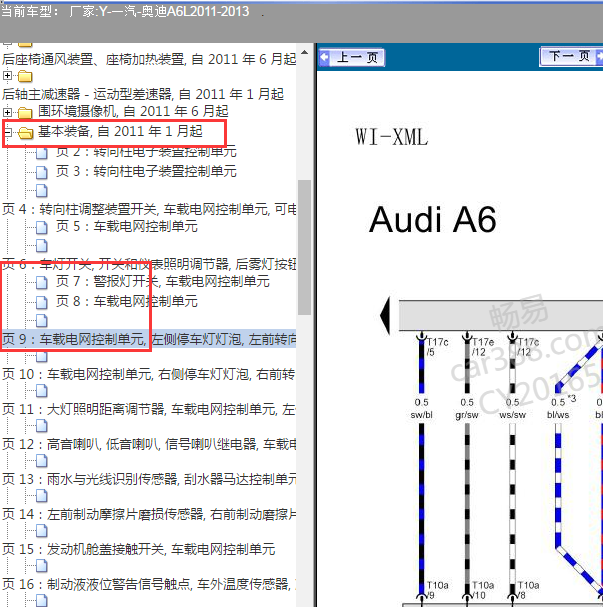
Task: Open 后座椅通风装置、座椅加热装置 folder entry
Action: (149, 59)
